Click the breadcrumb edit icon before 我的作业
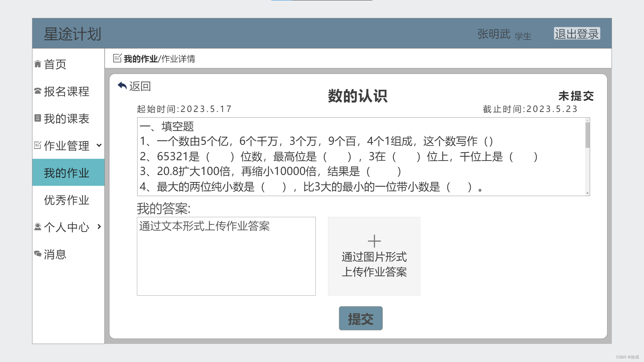This screenshot has width=644, height=362. [x=117, y=58]
